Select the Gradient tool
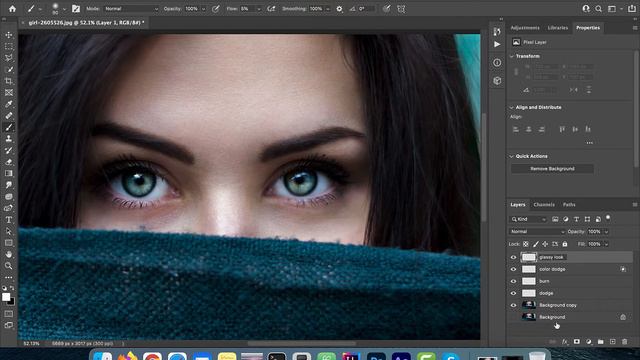The width and height of the screenshot is (640, 360). 9,173
